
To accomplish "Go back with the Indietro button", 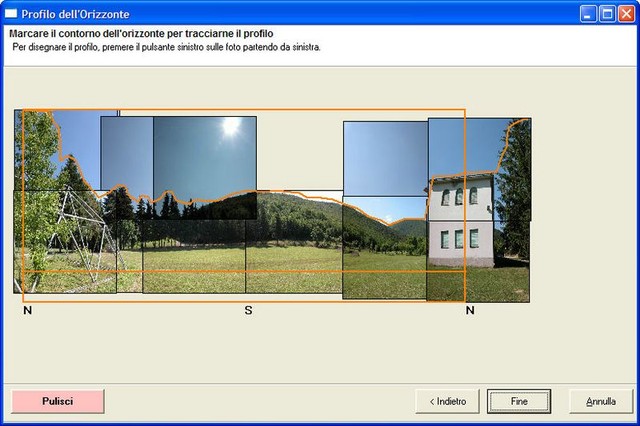I will (x=447, y=401).
